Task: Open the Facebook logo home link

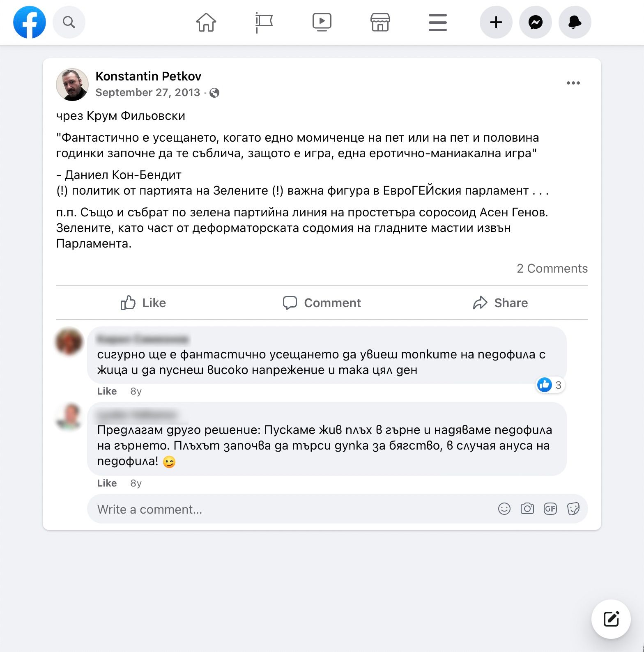Action: click(30, 22)
